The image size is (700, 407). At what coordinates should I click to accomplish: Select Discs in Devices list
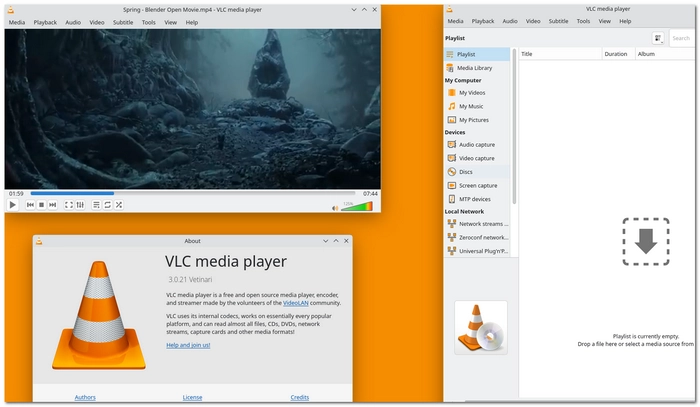[477, 172]
